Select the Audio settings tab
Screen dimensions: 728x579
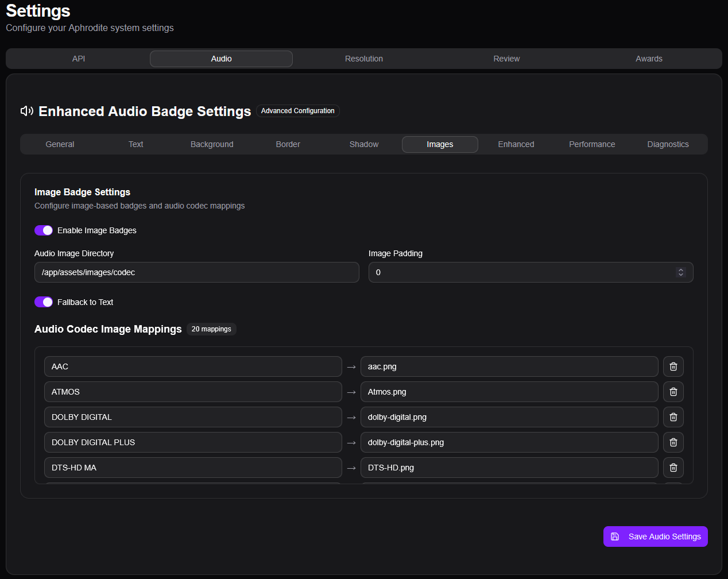pyautogui.click(x=221, y=59)
